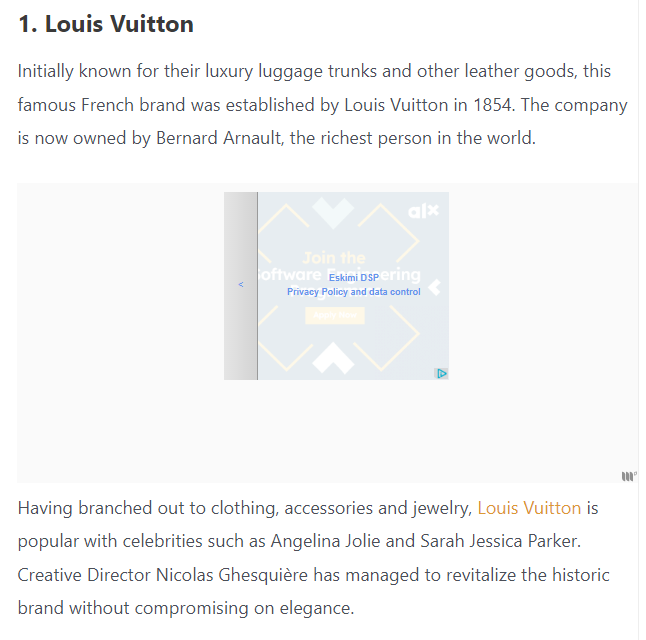Collapse the ad info panel with the < arrow
The image size is (646, 640).
click(x=241, y=285)
